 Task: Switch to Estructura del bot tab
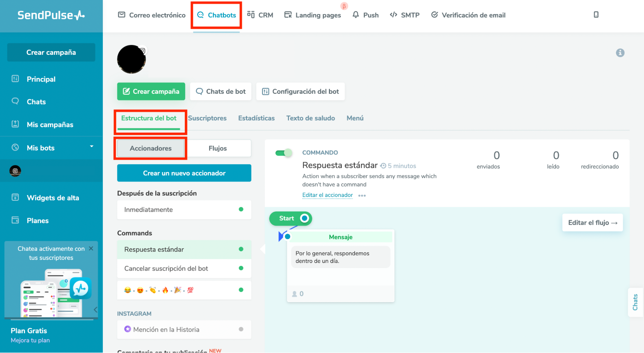pos(149,118)
